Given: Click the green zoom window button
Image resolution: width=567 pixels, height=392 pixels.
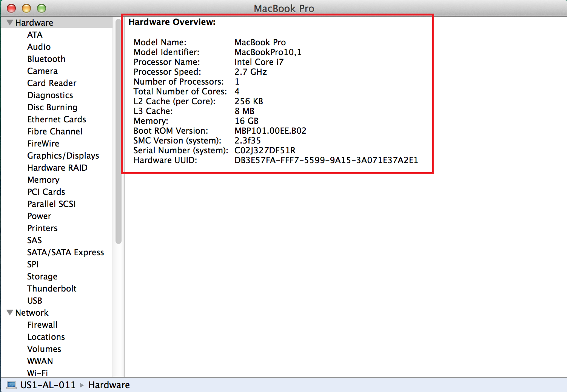Looking at the screenshot, I should (x=42, y=8).
